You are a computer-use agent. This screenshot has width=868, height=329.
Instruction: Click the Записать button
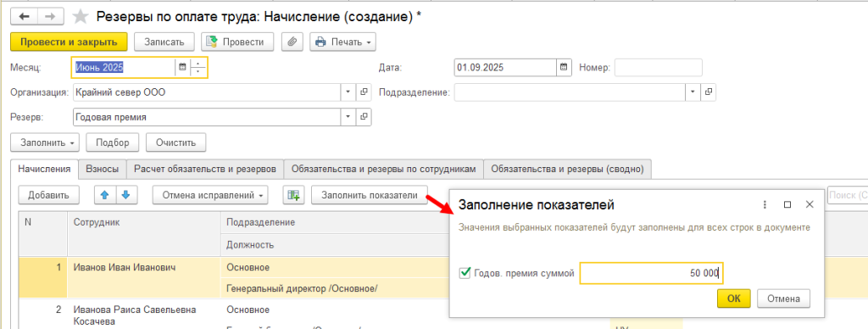click(164, 42)
